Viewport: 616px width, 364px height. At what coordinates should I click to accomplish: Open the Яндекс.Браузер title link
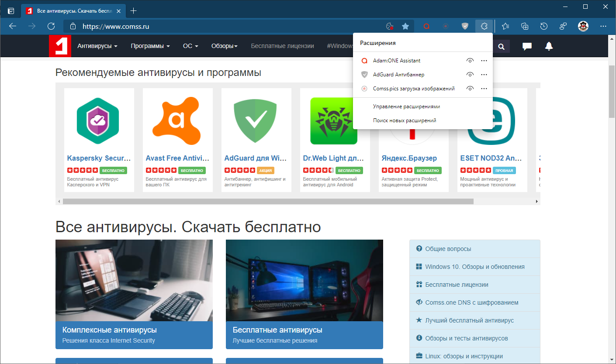pyautogui.click(x=409, y=158)
